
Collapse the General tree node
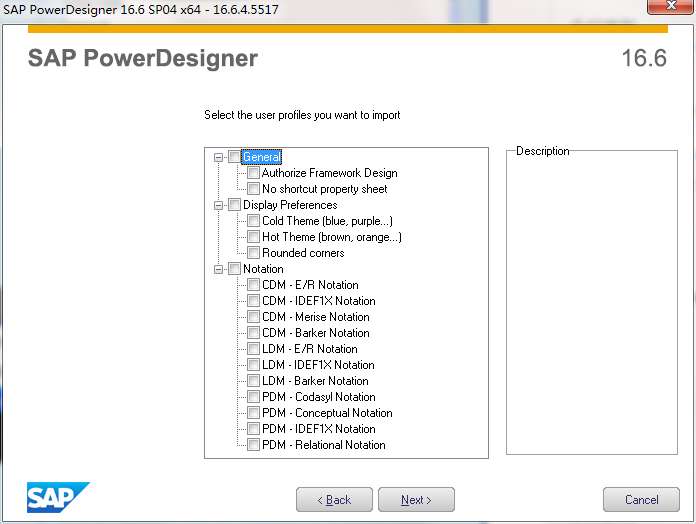click(x=218, y=158)
